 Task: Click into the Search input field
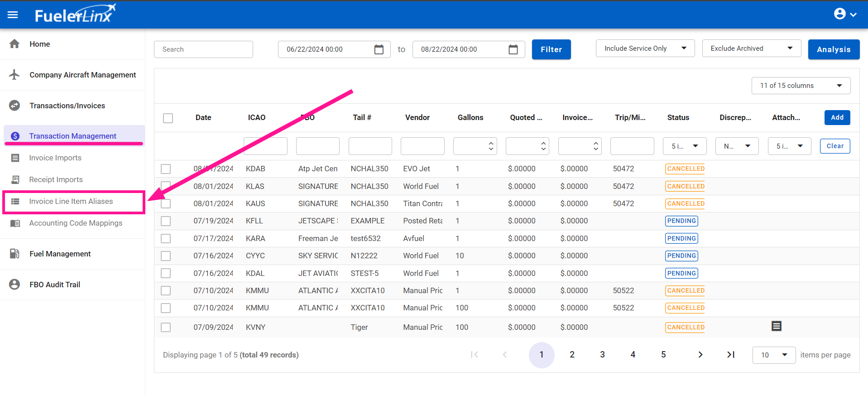[x=203, y=49]
